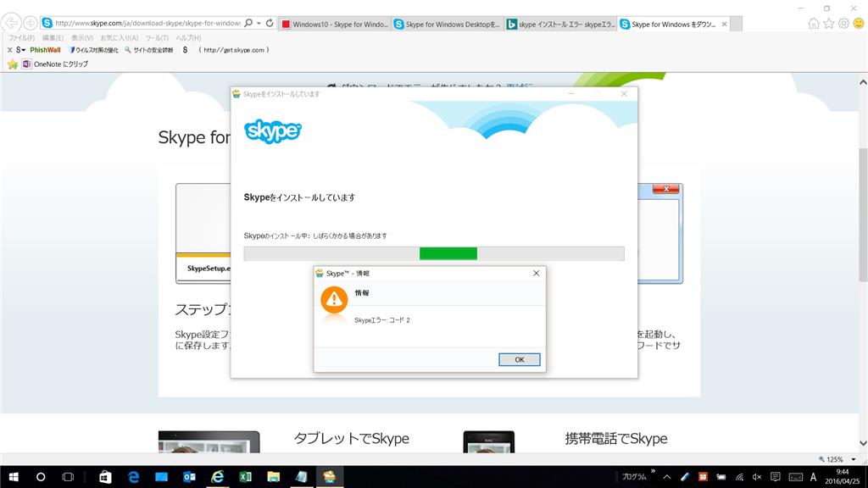Click the muted volume tray icon
This screenshot has width=868, height=488.
pos(757,477)
